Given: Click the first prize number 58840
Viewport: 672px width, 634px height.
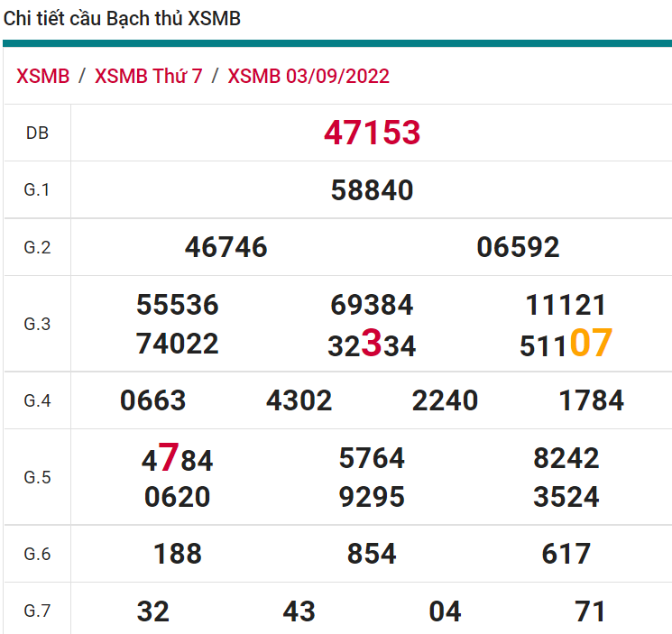Looking at the screenshot, I should coord(372,190).
